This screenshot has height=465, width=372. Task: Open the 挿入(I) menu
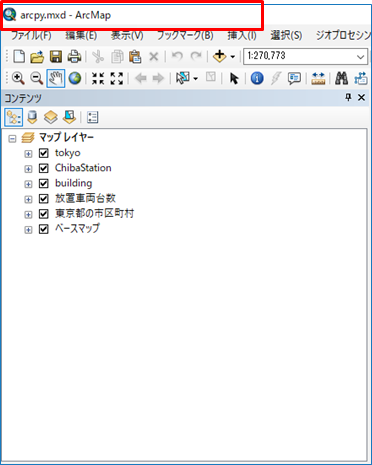click(x=242, y=35)
